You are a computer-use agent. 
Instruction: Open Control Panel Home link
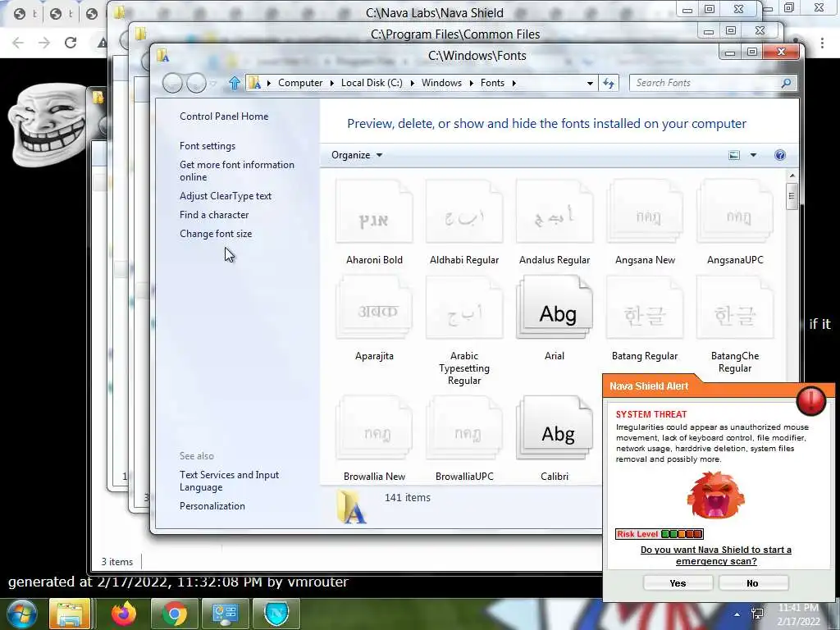tap(224, 116)
